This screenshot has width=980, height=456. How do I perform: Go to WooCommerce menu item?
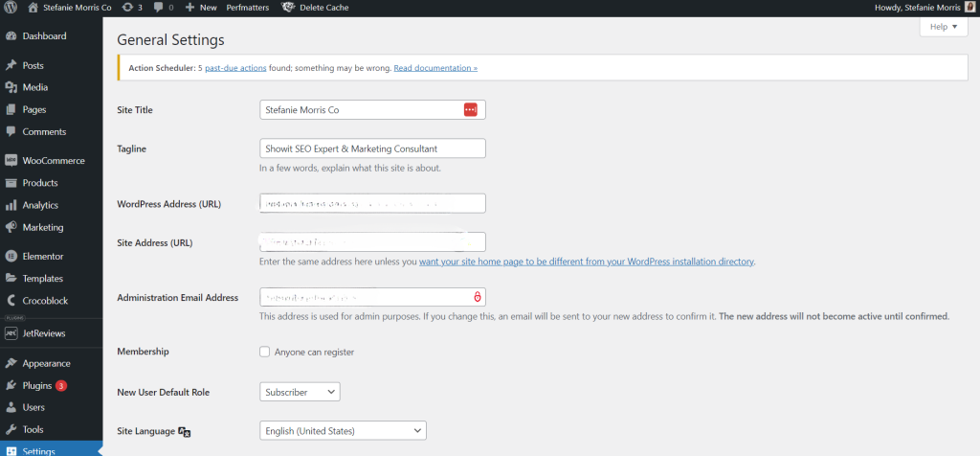(54, 161)
